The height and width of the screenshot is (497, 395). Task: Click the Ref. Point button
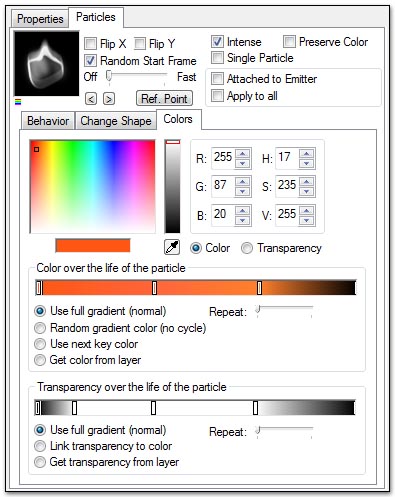click(x=164, y=98)
